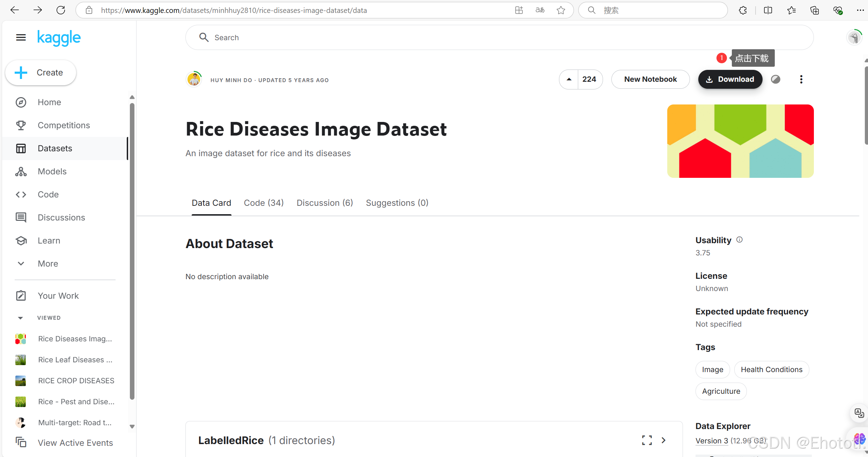
Task: Collapse the VIEWED list arrow
Action: click(x=20, y=318)
